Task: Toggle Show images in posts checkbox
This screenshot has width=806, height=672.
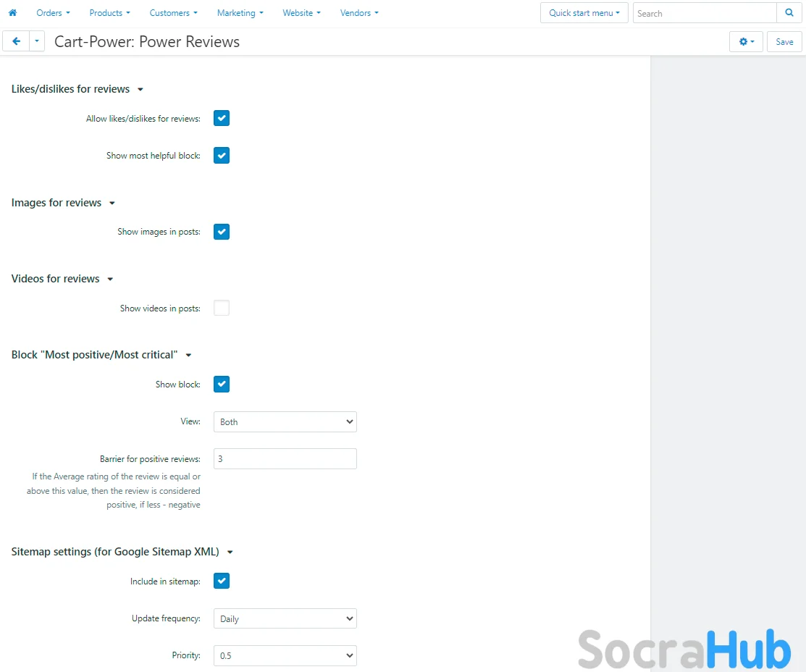Action: coord(222,232)
